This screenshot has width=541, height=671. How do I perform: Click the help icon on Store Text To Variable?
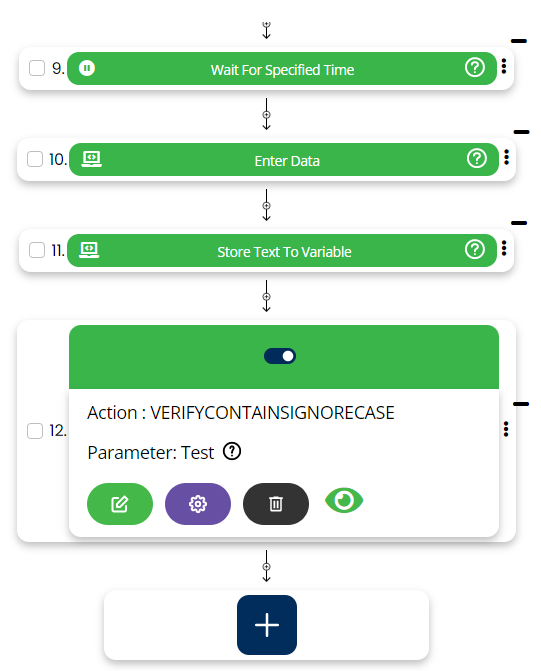pos(475,249)
